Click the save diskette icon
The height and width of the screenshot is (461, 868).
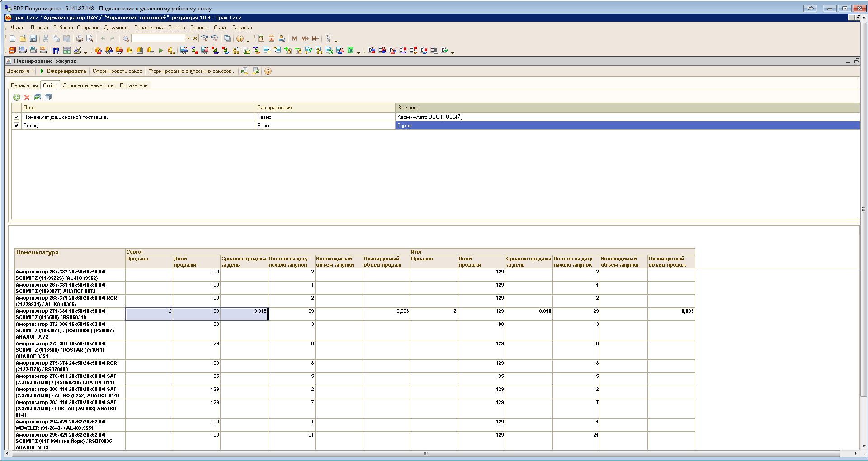[x=33, y=38]
